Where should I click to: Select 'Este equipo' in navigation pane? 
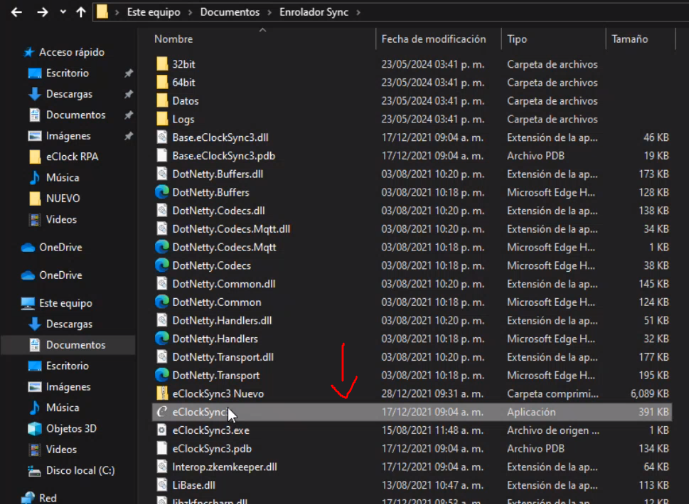tap(65, 303)
